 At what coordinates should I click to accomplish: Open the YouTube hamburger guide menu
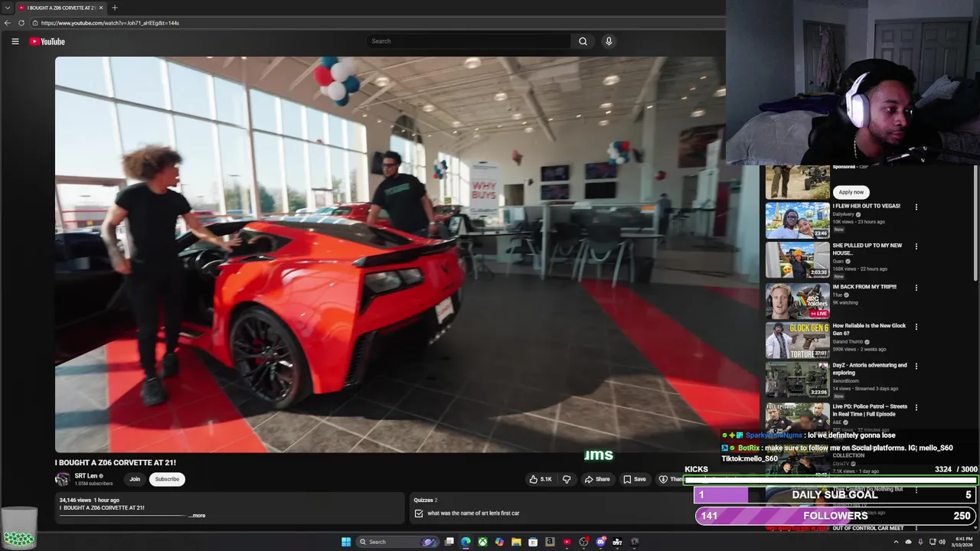point(15,41)
